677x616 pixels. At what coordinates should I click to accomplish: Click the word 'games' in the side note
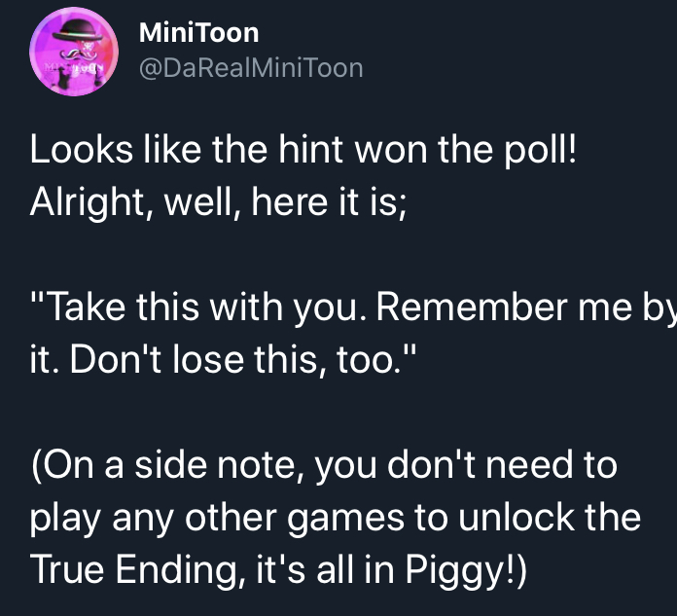pos(346,520)
